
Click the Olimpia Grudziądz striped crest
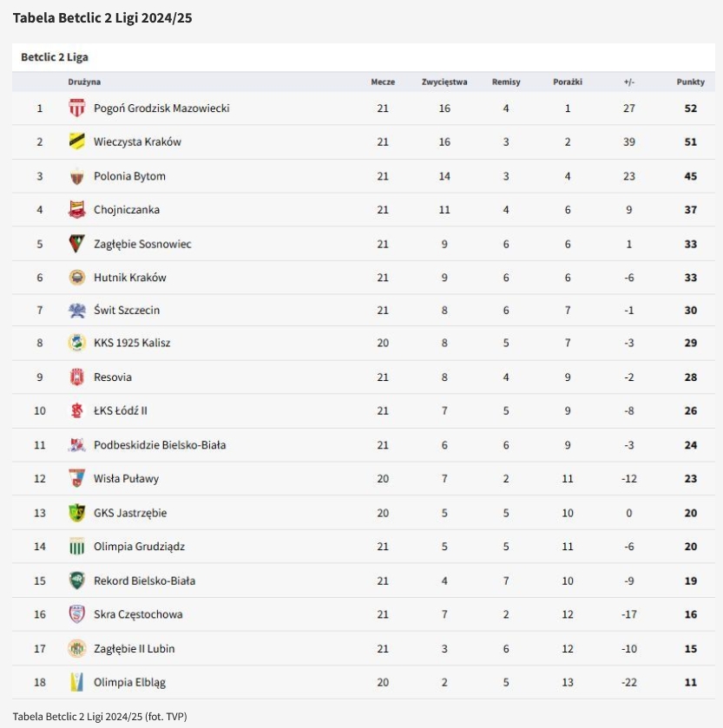pos(77,547)
